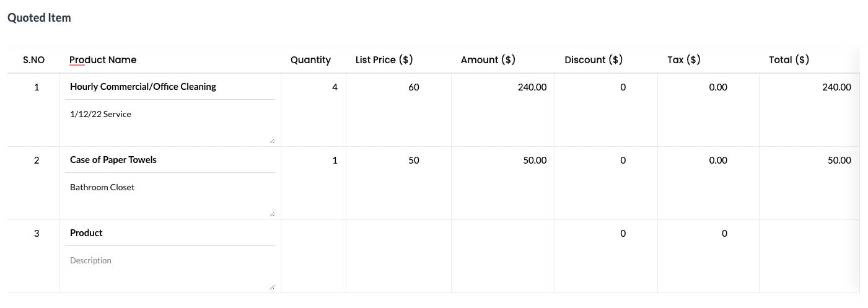Click the empty Product field in row 3
This screenshot has width=868, height=308.
[x=170, y=233]
